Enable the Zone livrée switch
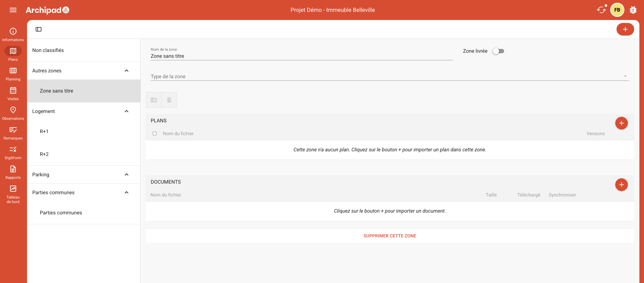644x283 pixels. click(x=498, y=51)
